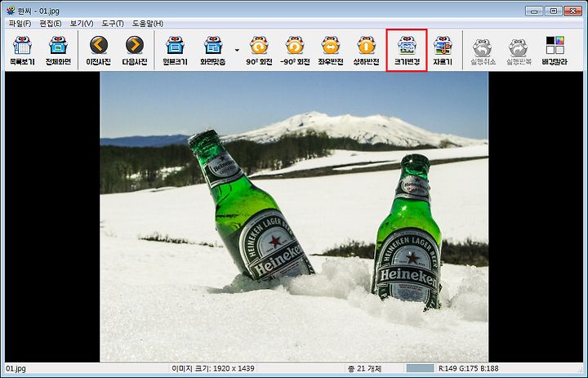Click the 실행취소 undo icon

tap(483, 51)
